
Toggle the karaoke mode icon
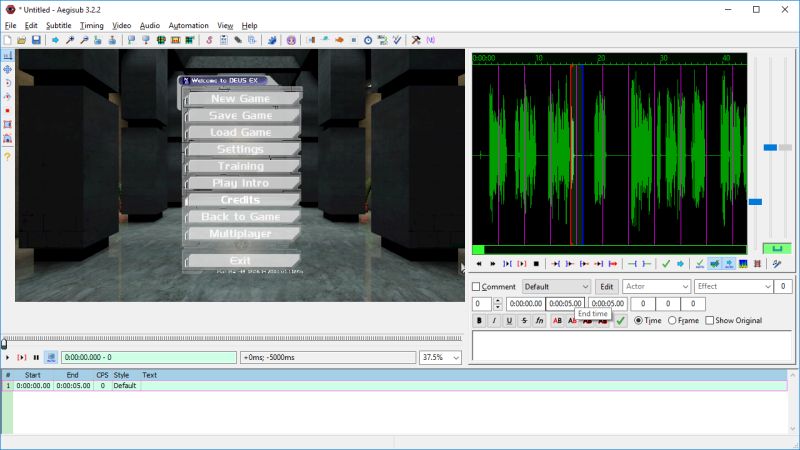coord(777,264)
